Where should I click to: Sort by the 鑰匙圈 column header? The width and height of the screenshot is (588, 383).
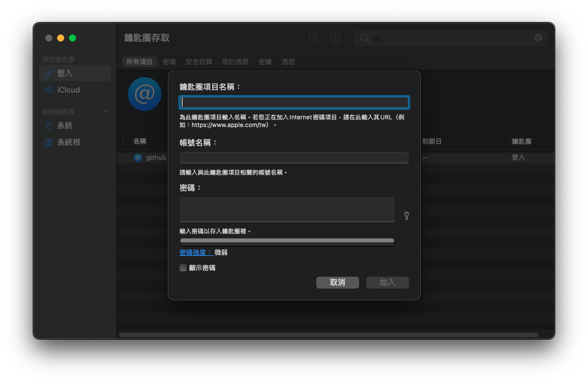click(x=521, y=141)
